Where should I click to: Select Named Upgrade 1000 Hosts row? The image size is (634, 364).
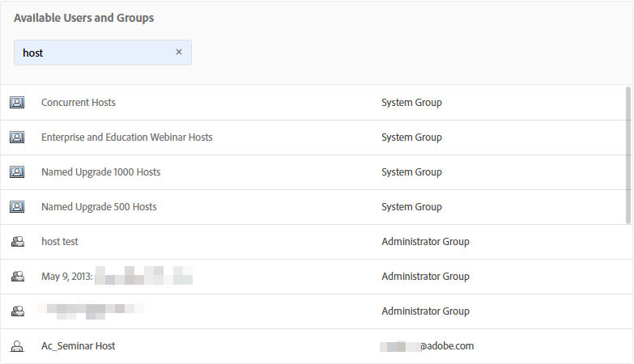coord(101,172)
